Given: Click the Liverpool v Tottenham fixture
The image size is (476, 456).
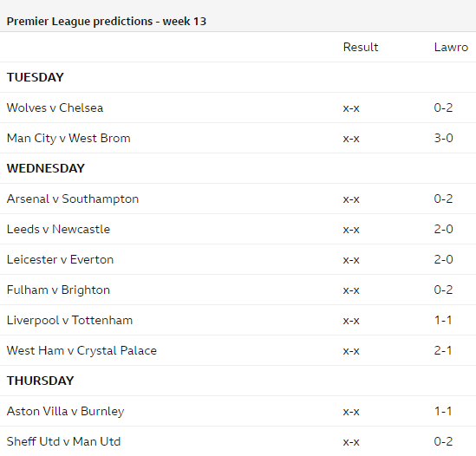Looking at the screenshot, I should 69,320.
